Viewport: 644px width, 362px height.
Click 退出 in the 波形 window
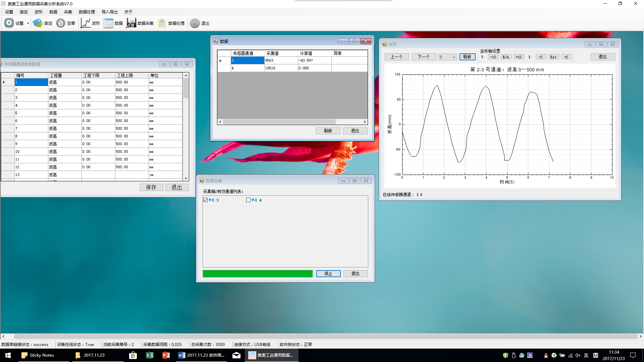click(x=603, y=57)
